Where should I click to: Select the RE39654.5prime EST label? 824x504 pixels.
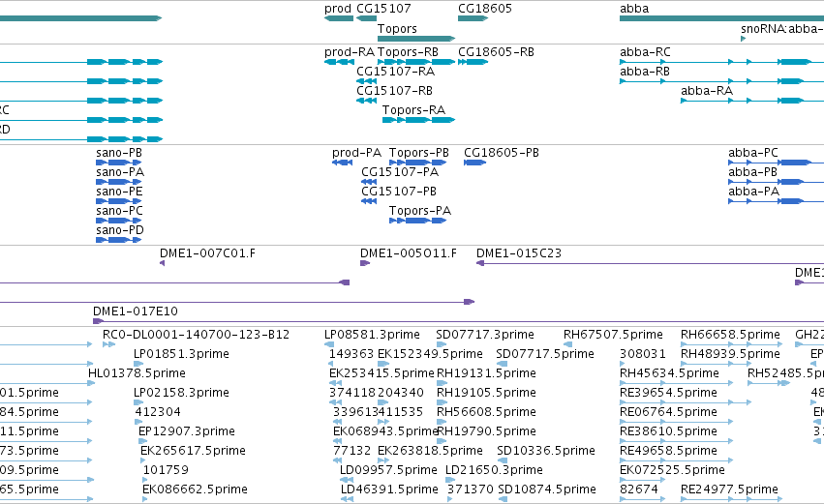(x=668, y=393)
